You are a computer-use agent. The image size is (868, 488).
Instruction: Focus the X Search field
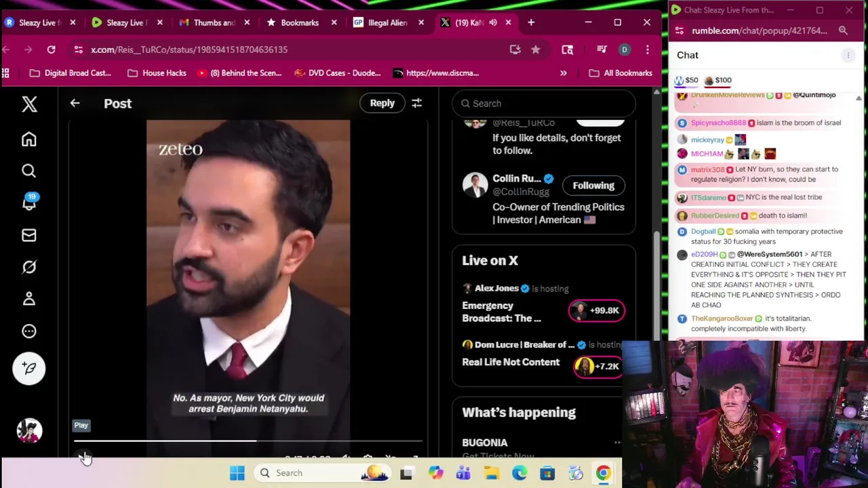point(544,104)
